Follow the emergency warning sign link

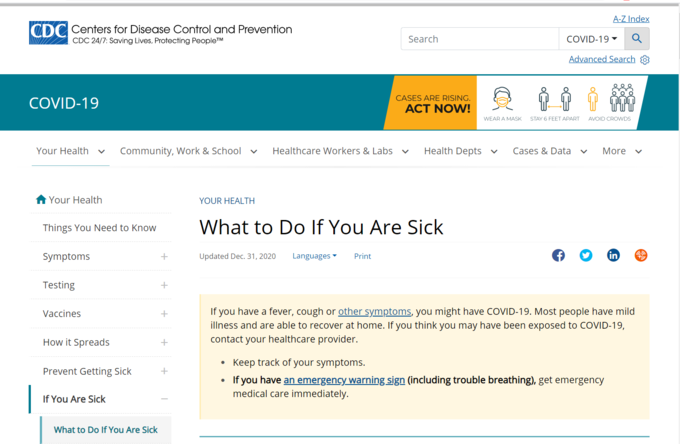tap(344, 380)
